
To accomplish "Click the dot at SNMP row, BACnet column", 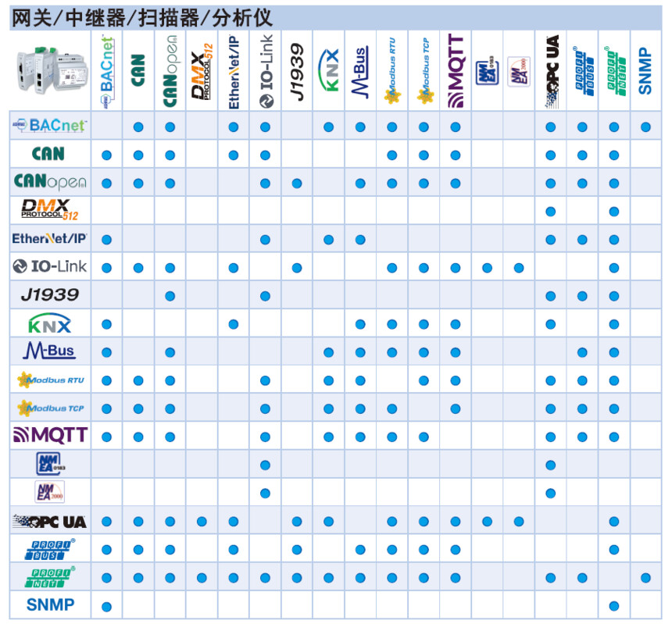I will [x=107, y=606].
